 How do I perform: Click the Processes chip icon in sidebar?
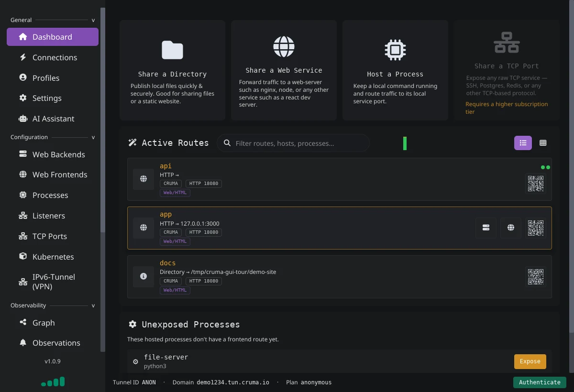pyautogui.click(x=23, y=195)
